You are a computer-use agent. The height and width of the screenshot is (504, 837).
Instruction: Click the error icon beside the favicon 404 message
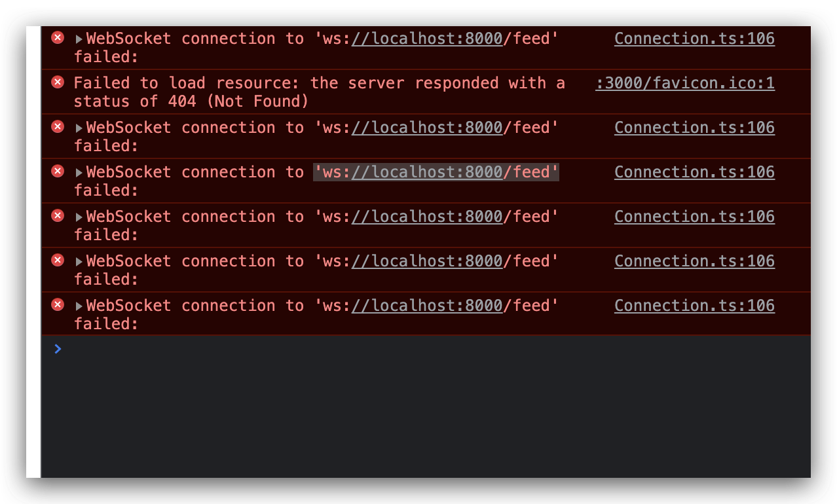tap(57, 82)
